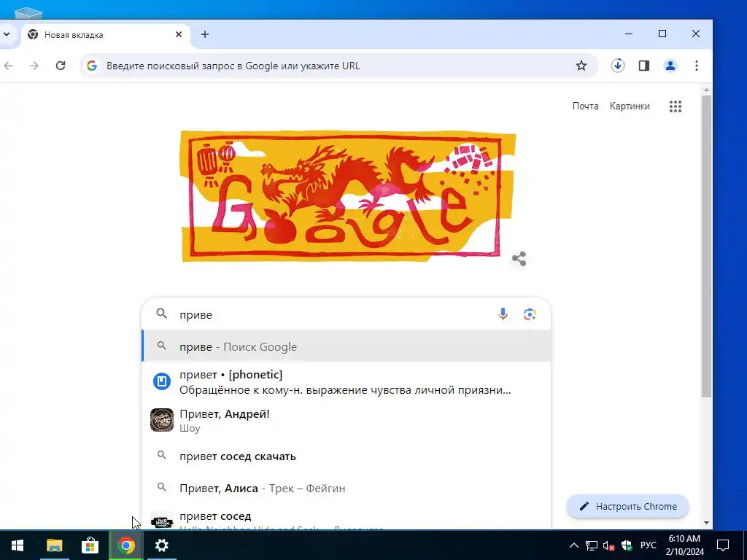
Task: Select suggestion приве - Поиск Google
Action: coord(347,346)
